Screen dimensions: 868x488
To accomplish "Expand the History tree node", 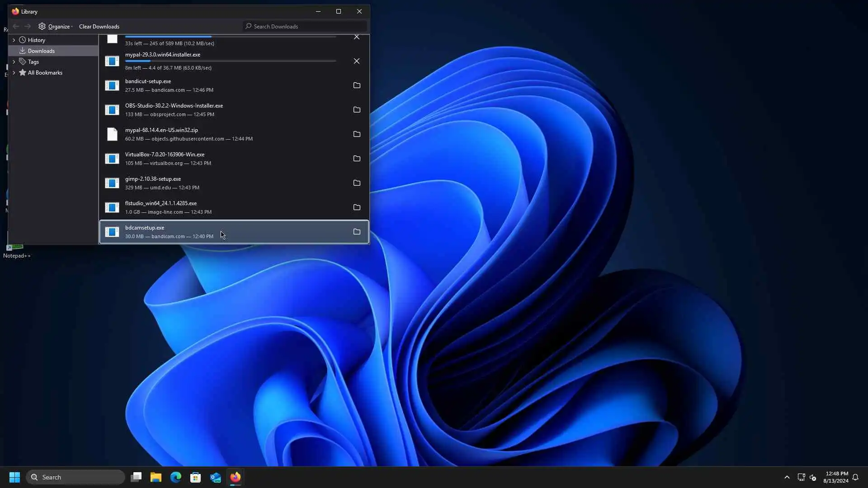I will [14, 40].
